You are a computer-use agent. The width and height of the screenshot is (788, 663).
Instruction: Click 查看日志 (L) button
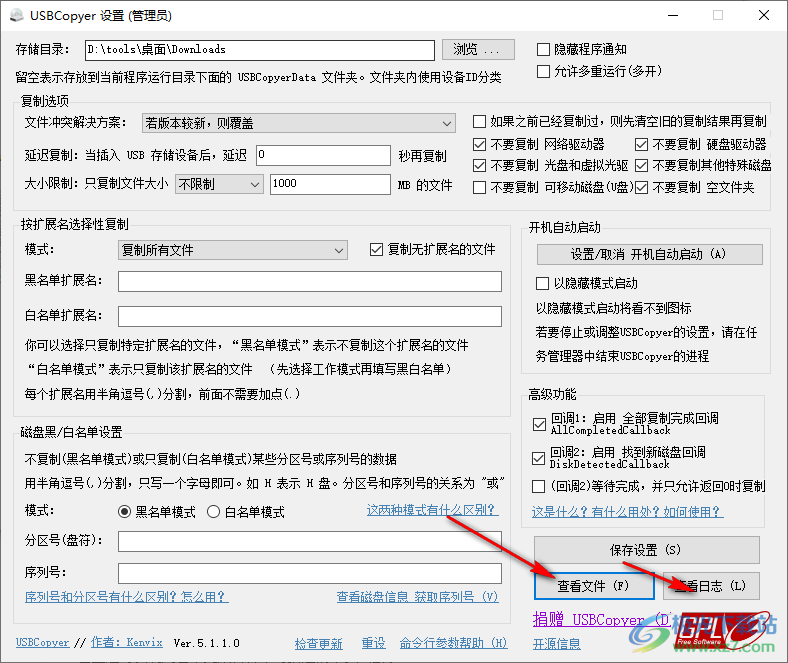[711, 586]
